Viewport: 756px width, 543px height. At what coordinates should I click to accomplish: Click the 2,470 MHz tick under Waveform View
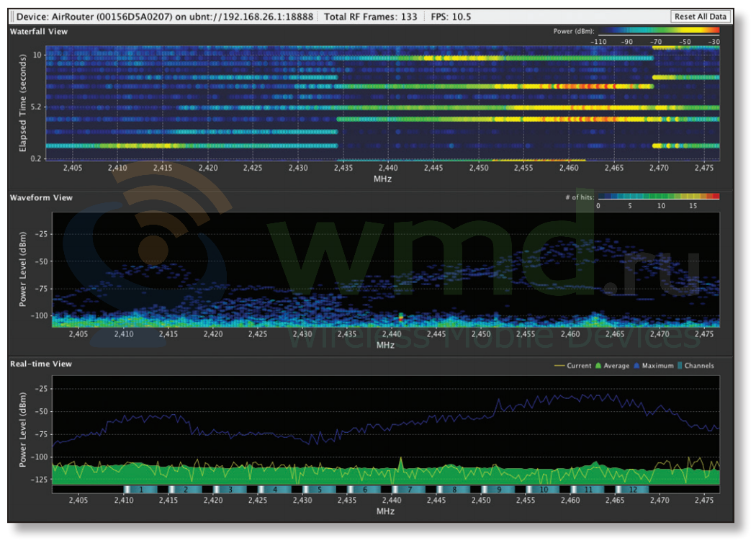(x=659, y=333)
